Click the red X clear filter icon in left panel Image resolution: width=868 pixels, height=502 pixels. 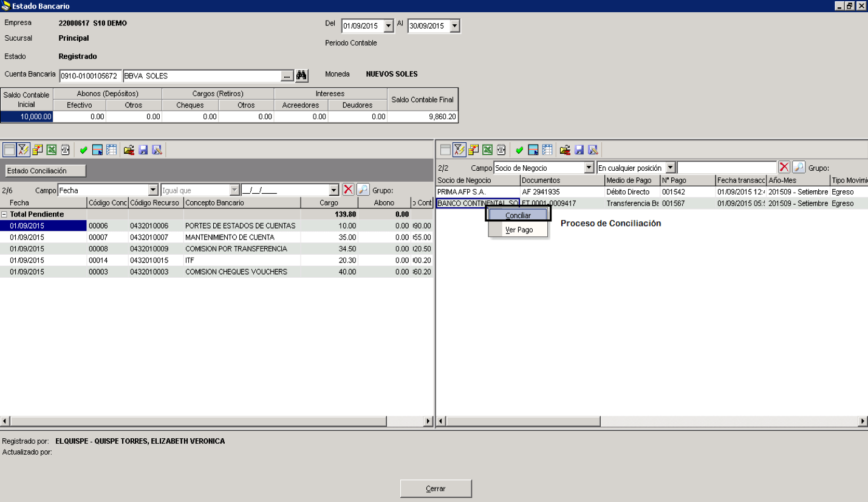tap(349, 190)
